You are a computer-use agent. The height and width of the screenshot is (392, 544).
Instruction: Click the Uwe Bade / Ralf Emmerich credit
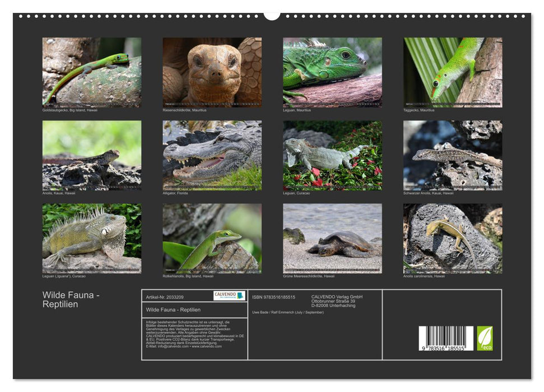coord(289,312)
